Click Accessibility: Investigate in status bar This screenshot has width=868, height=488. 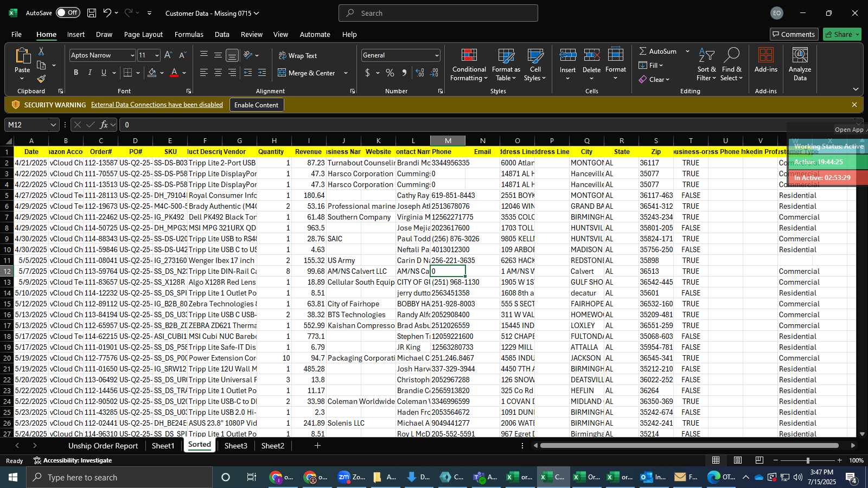pyautogui.click(x=73, y=460)
